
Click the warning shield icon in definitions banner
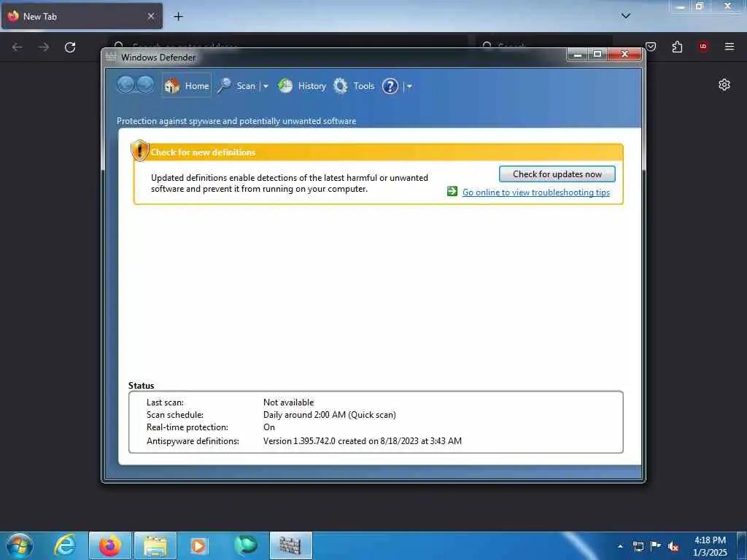coord(139,150)
